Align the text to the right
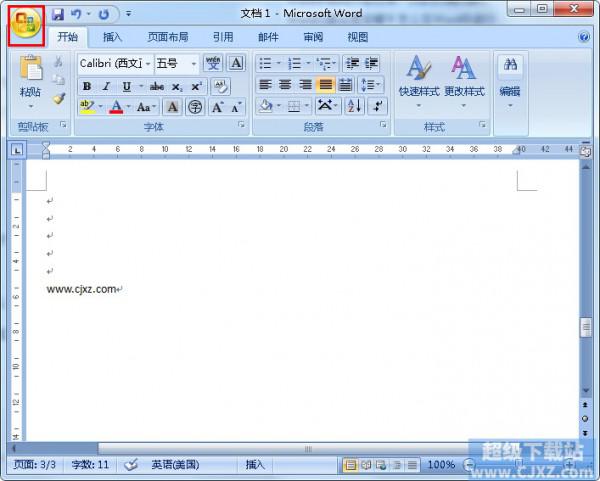This screenshot has height=481, width=600. click(x=305, y=85)
